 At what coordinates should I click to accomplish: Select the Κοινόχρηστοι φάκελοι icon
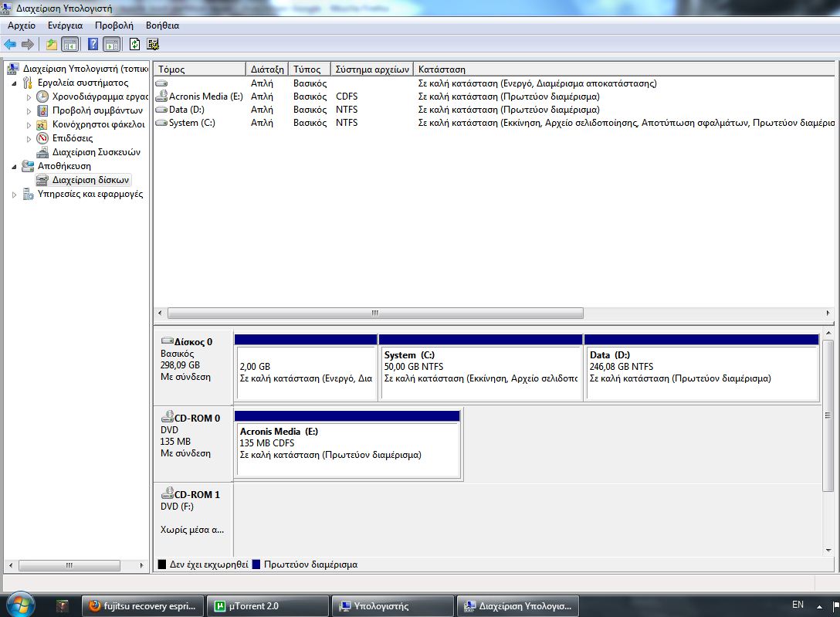pyautogui.click(x=42, y=124)
